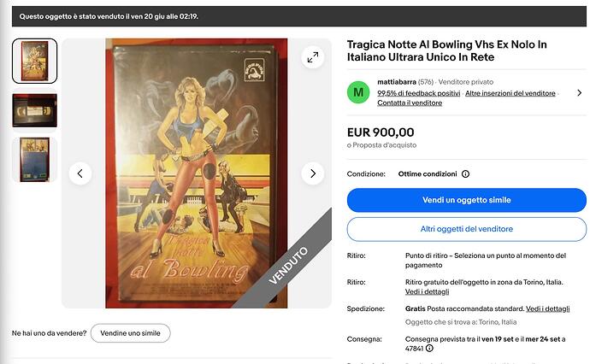Open Vedi i dettagli for Spedizione

(x=548, y=308)
